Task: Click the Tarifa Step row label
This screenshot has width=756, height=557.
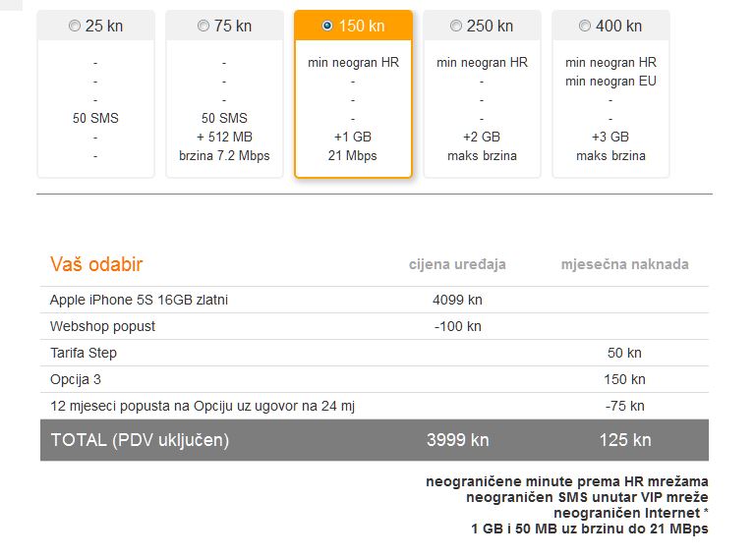Action: point(84,353)
